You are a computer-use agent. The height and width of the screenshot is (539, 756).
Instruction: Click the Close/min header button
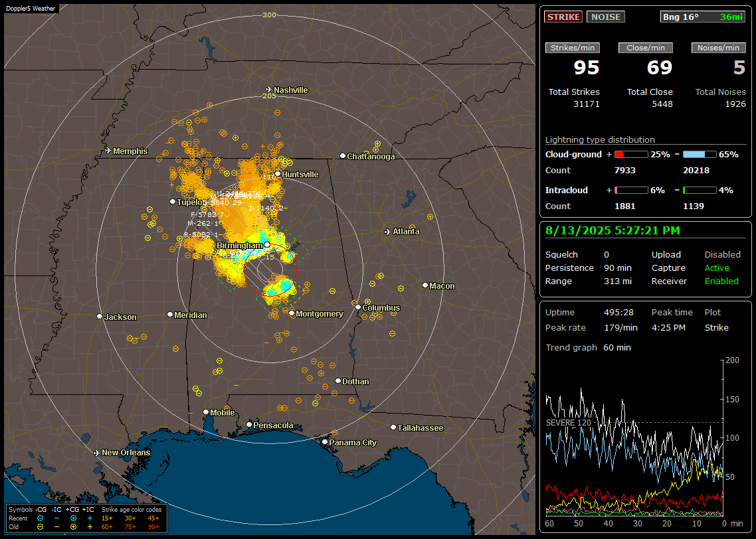click(x=646, y=48)
